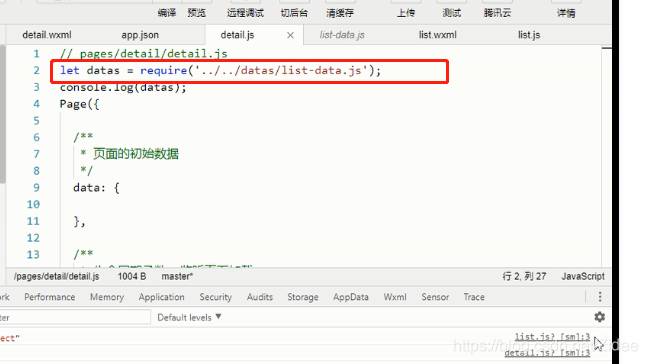This screenshot has width=648, height=364.
Task: Click line number 9 in the gutter
Action: (x=36, y=188)
